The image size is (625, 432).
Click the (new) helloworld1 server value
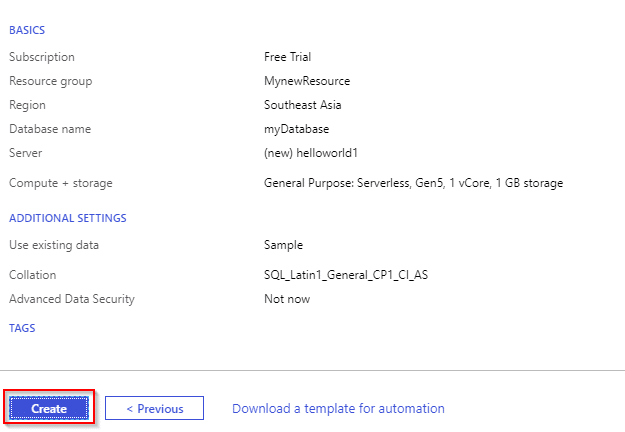pyautogui.click(x=311, y=153)
